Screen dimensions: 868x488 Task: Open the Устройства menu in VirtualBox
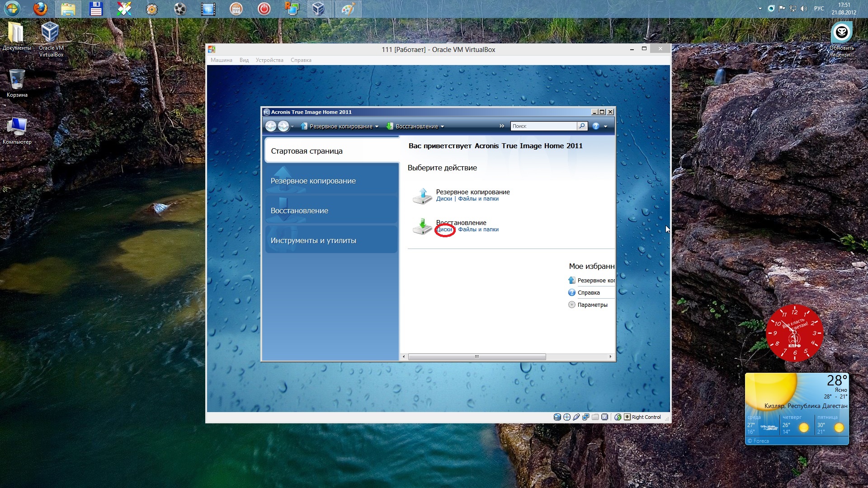click(x=269, y=60)
